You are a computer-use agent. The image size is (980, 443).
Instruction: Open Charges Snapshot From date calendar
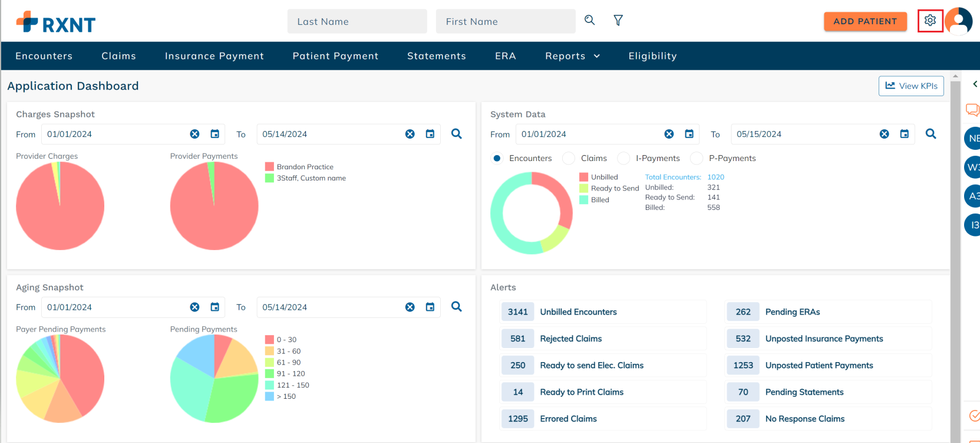pyautogui.click(x=215, y=134)
